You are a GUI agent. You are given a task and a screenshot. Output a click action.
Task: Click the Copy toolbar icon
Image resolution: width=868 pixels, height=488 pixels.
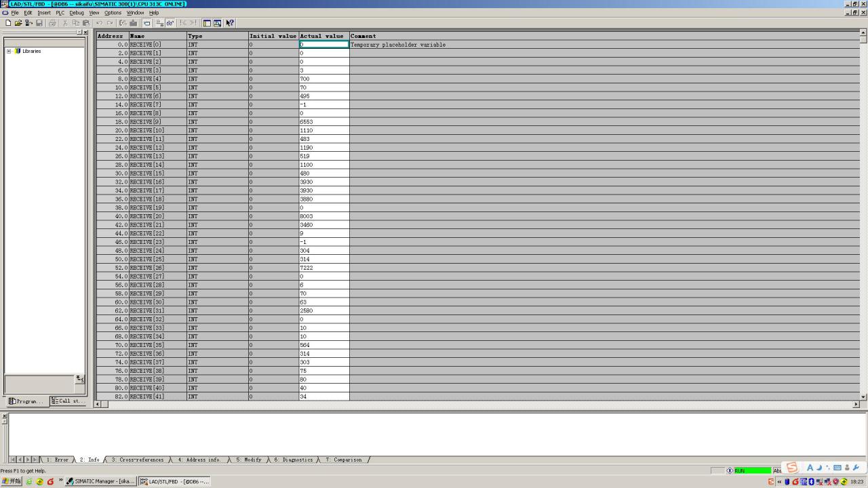76,23
